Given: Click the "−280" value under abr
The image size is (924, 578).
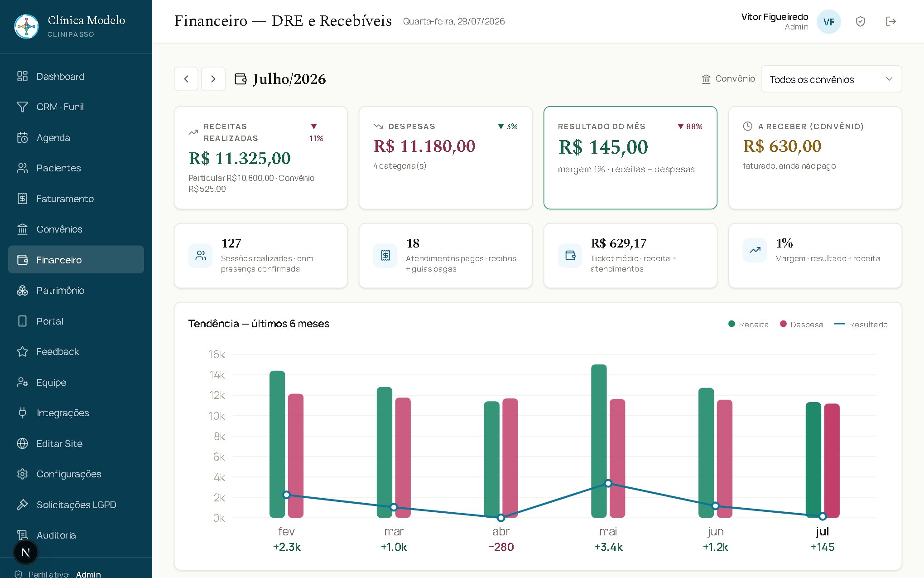Looking at the screenshot, I should [501, 547].
